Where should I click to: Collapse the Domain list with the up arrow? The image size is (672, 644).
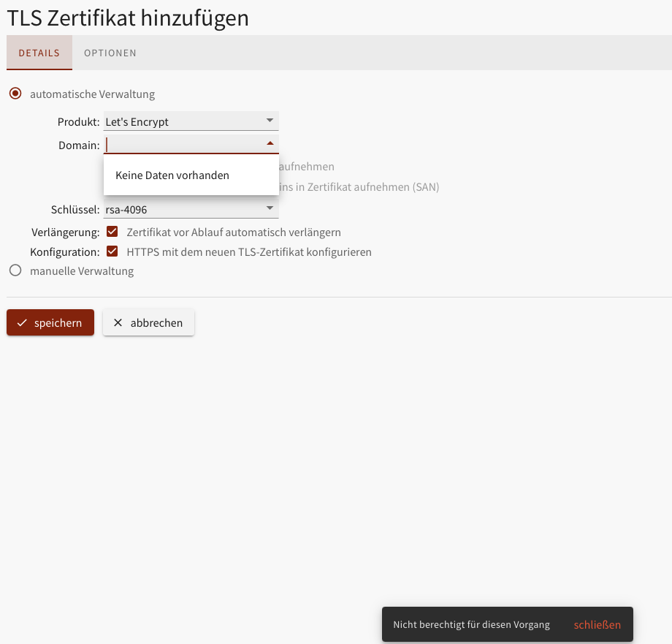270,144
